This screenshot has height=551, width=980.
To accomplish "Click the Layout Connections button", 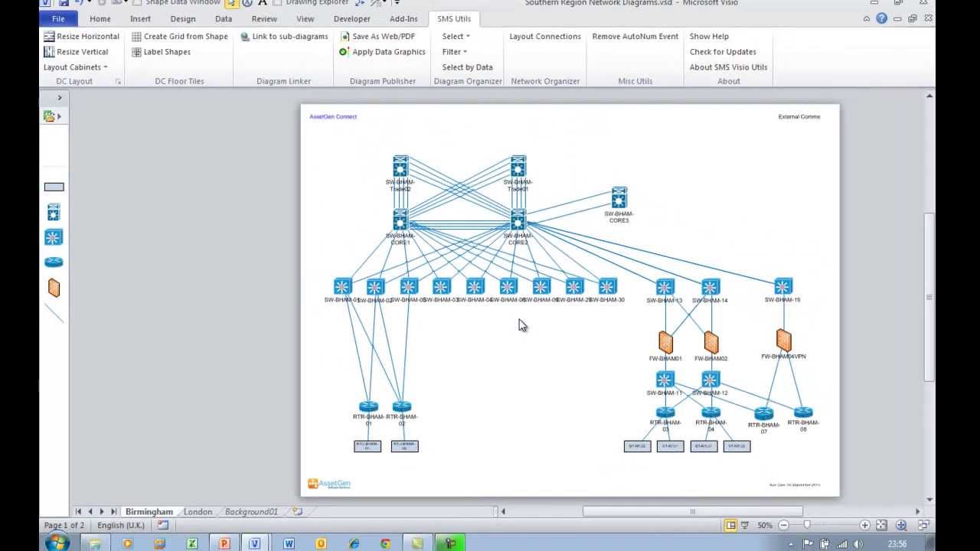I will tap(544, 36).
